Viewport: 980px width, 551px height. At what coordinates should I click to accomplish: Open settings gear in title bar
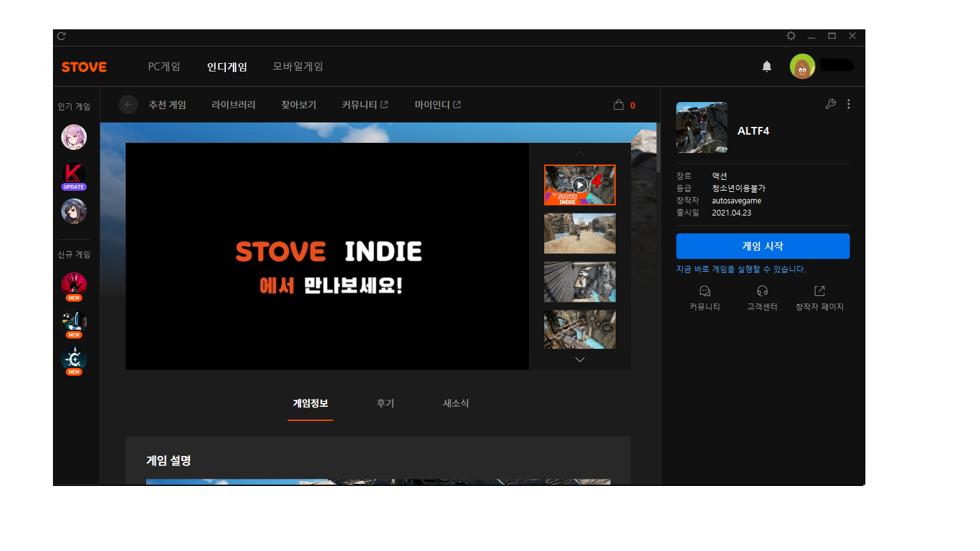pos(791,36)
